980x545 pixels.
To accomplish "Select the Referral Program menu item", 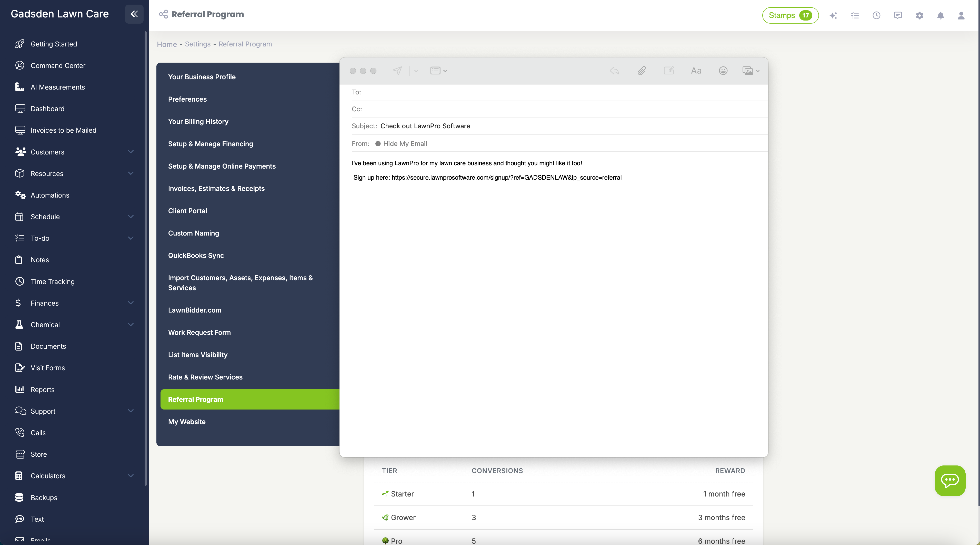I will click(x=196, y=399).
